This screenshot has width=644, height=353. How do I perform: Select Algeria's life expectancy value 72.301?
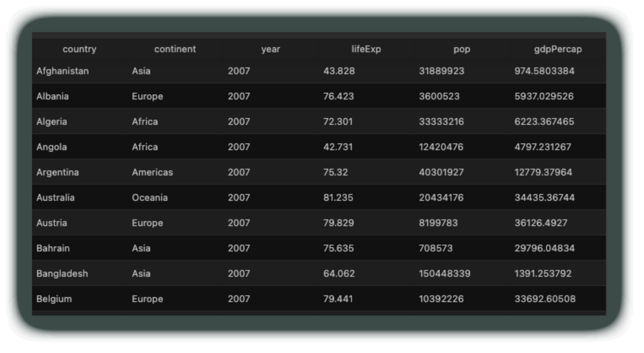point(338,121)
